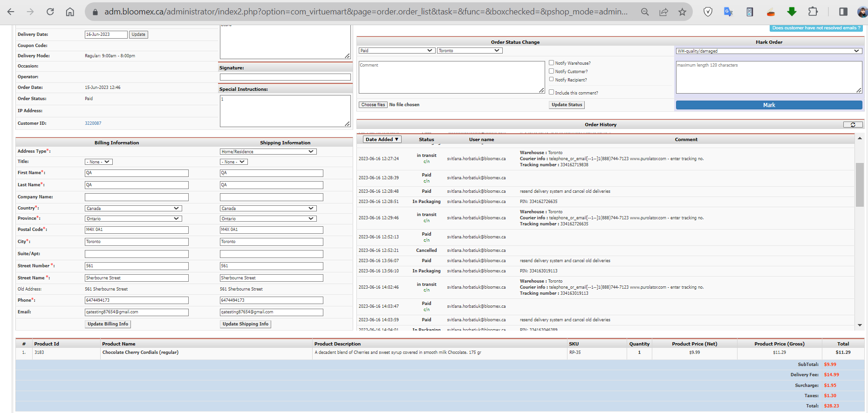
Task: Open the page zoom control icon
Action: point(645,12)
